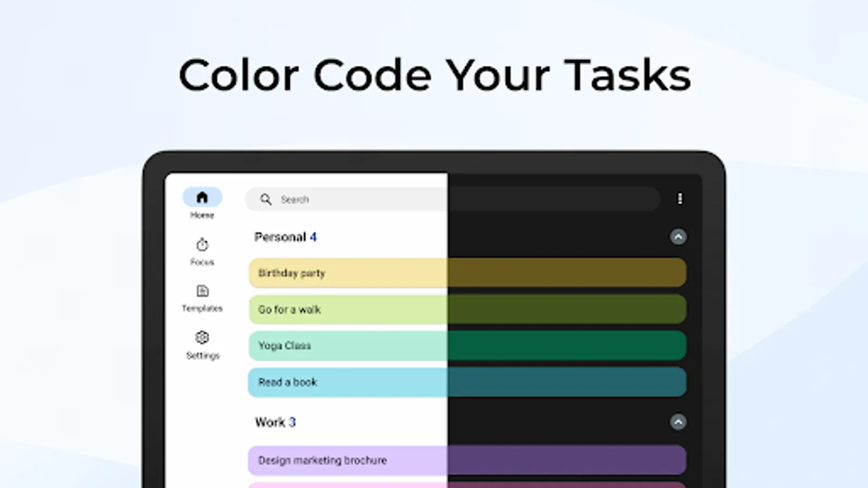Open the Settings gear in sidebar

tap(202, 345)
